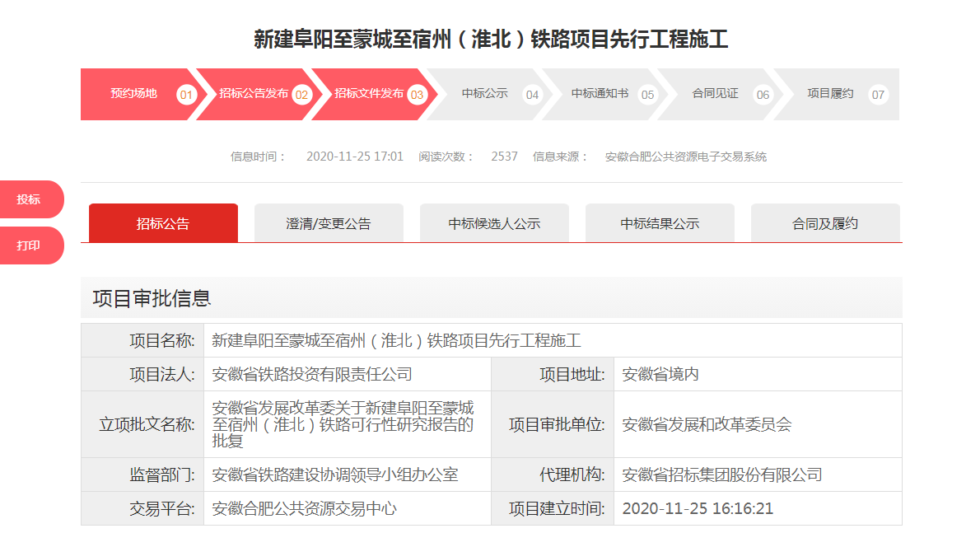Screen dimensions: 980x533
Task: Switch to the 澄清/变更公告 tab
Action: 329,223
